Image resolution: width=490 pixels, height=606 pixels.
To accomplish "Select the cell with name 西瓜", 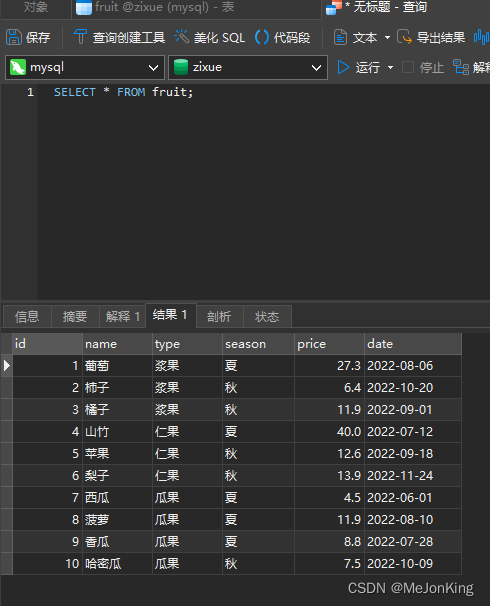I will (x=117, y=498).
